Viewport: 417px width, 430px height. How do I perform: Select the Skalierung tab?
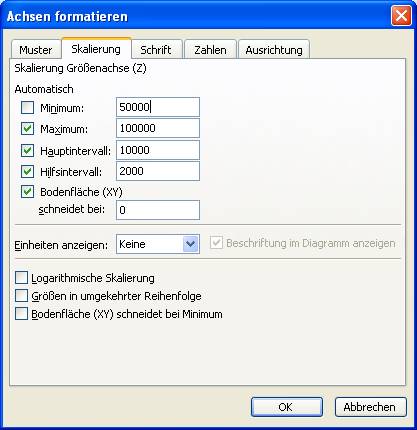[x=96, y=49]
